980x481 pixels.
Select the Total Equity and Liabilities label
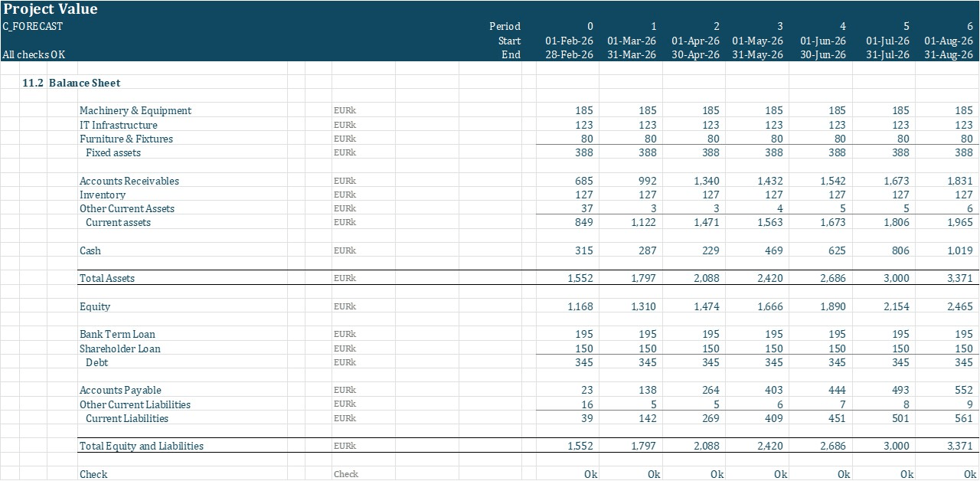pos(141,446)
